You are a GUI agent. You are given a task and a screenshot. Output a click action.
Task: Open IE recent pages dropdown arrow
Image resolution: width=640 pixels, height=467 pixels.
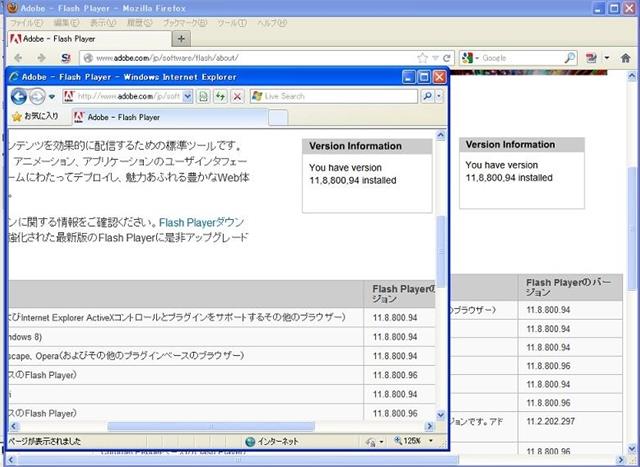(52, 97)
